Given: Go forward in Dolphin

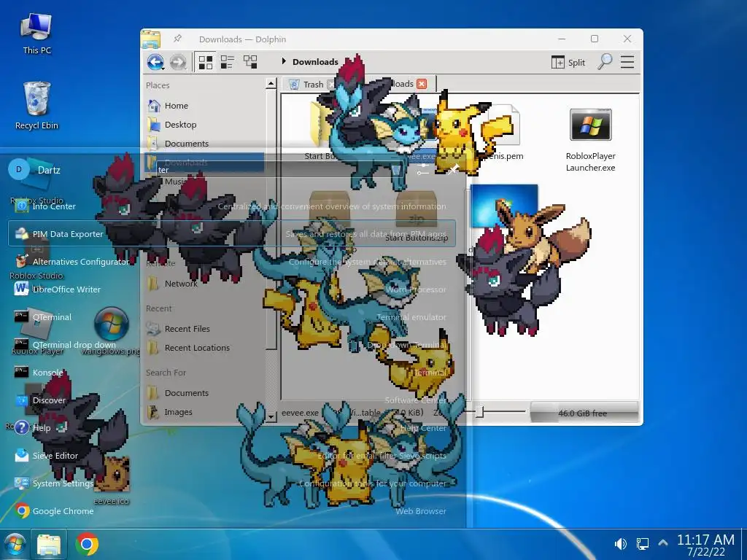Looking at the screenshot, I should click(x=178, y=62).
